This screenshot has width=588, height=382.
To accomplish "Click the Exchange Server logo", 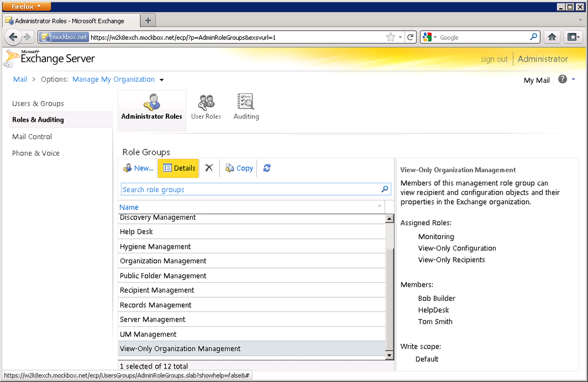I will (49, 59).
